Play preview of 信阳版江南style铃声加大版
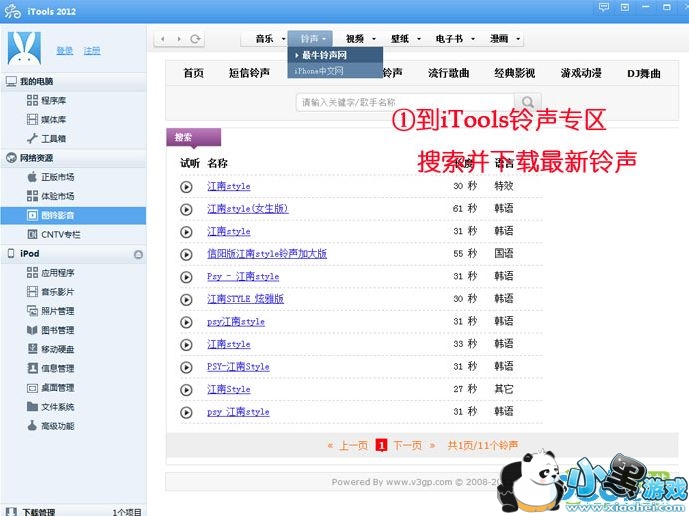 [x=186, y=254]
